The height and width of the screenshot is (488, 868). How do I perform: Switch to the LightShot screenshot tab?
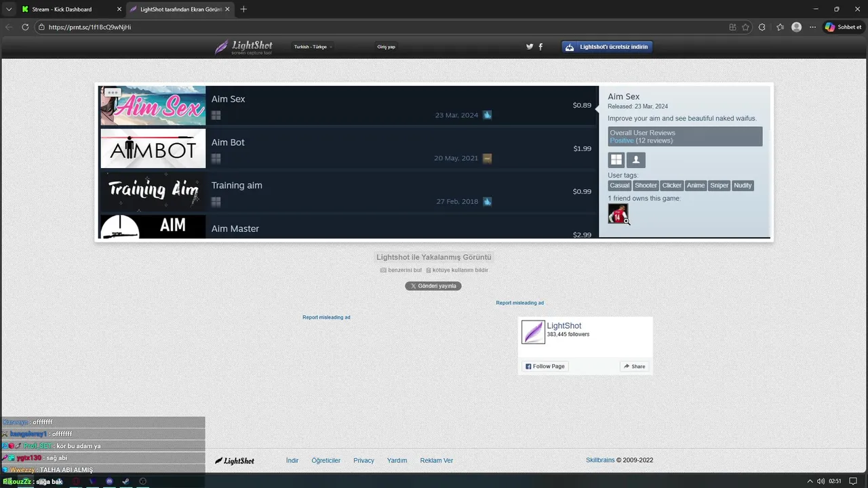pos(180,9)
